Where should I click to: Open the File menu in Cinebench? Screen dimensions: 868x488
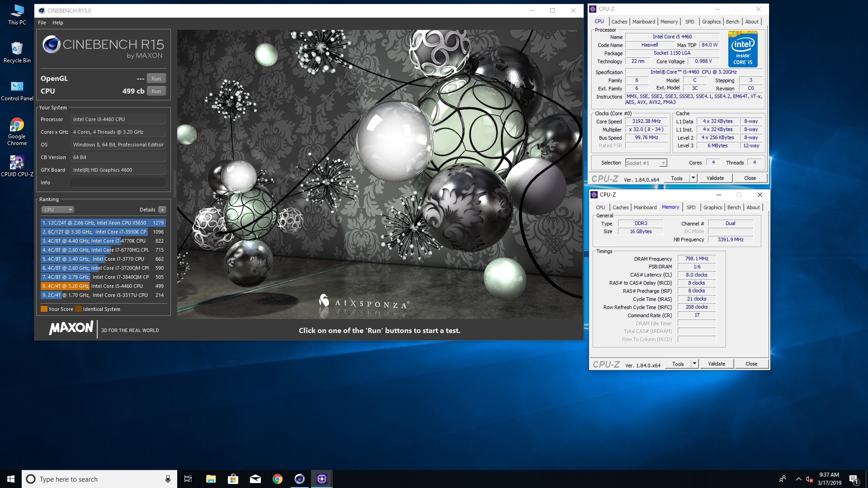tap(42, 23)
